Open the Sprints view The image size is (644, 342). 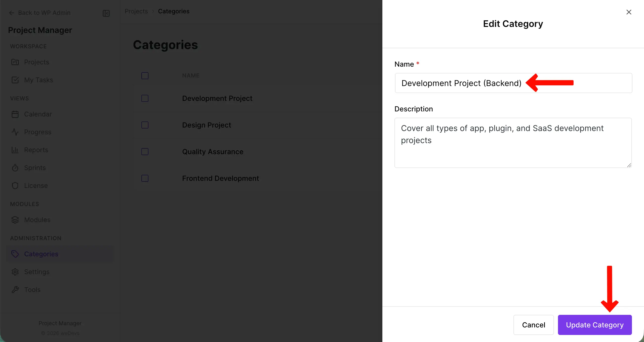point(35,168)
